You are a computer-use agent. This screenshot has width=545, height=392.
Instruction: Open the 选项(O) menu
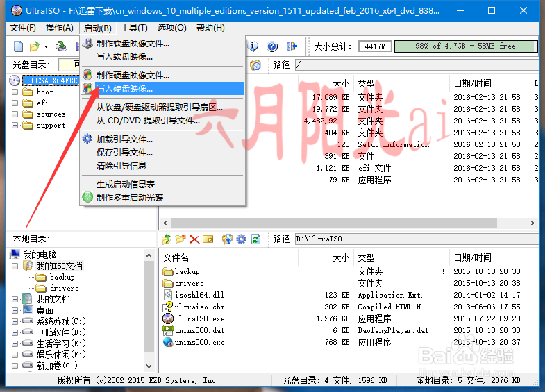click(171, 28)
